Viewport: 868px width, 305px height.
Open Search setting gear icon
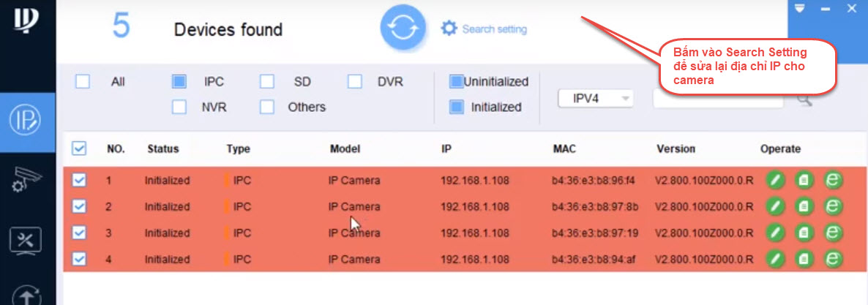tap(449, 29)
